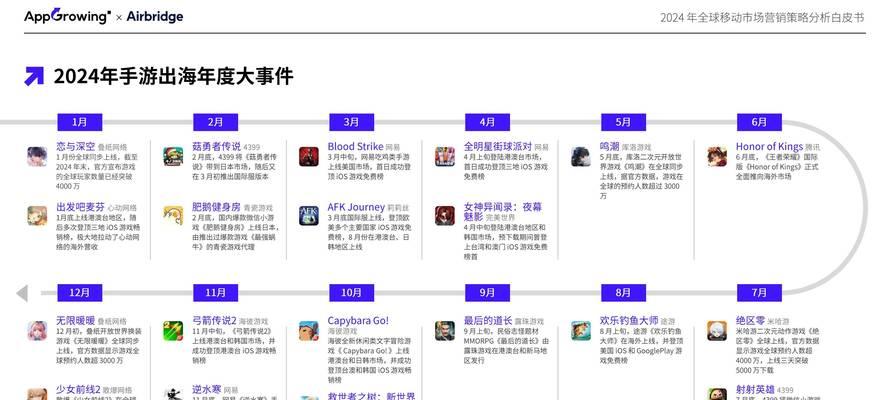Open the AFK Journey title
The image size is (890, 400).
pos(356,207)
